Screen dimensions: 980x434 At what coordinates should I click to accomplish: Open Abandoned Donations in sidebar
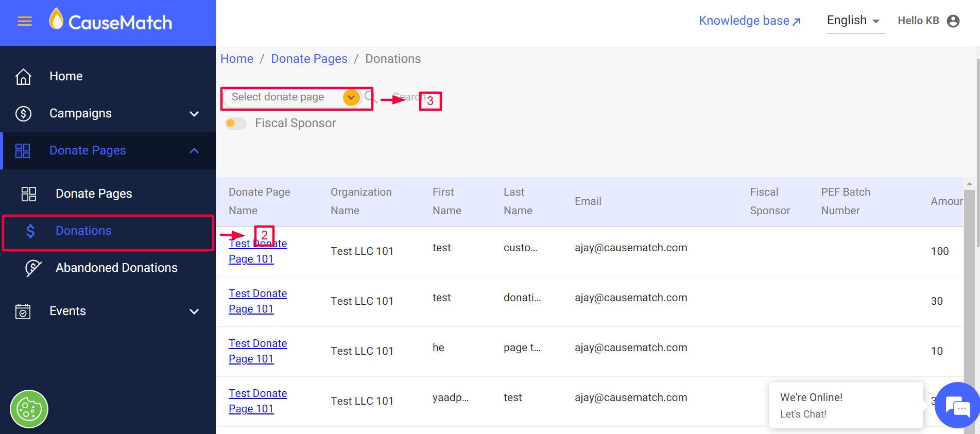[116, 268]
